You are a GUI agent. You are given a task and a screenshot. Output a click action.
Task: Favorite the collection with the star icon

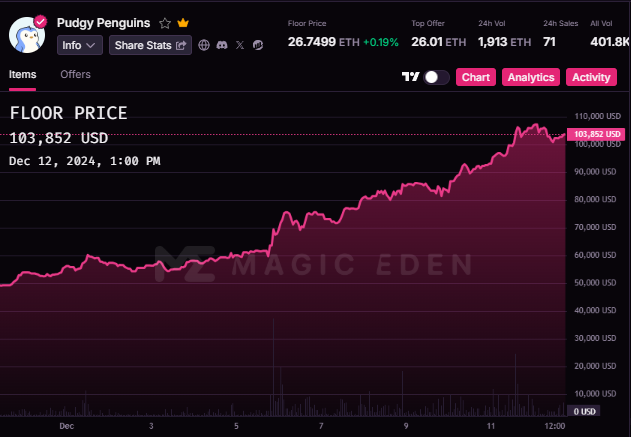165,23
